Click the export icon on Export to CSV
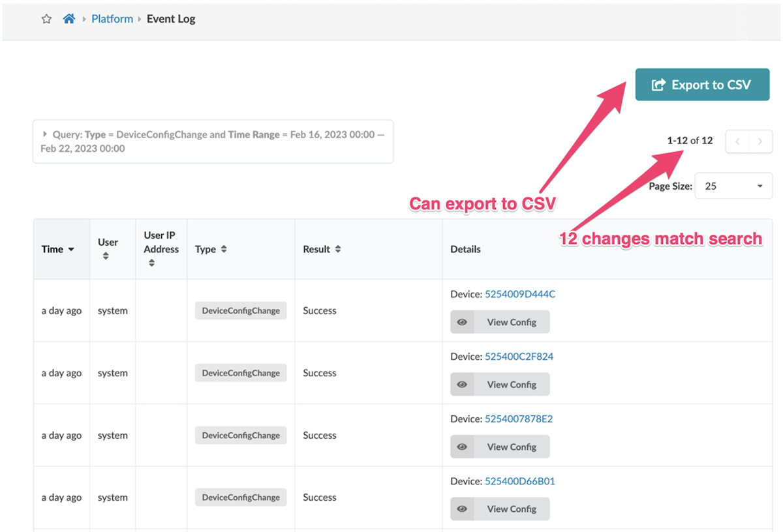The image size is (783, 532). pyautogui.click(x=658, y=85)
